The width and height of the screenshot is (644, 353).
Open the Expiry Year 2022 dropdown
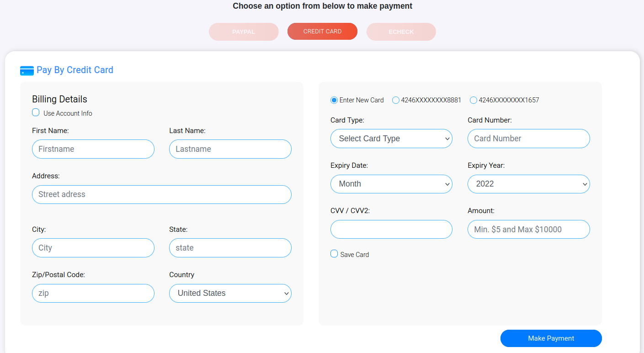click(529, 184)
